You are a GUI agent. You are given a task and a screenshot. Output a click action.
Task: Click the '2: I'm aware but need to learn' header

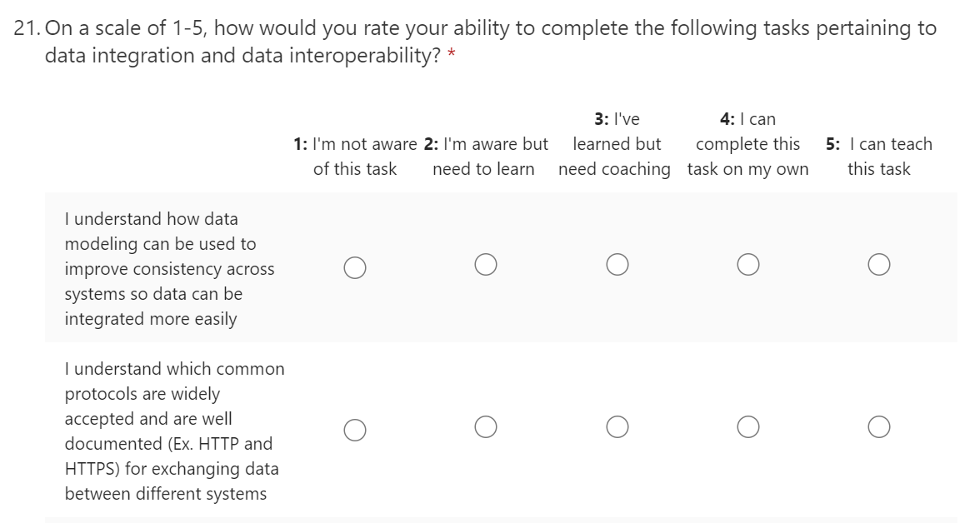coord(485,157)
